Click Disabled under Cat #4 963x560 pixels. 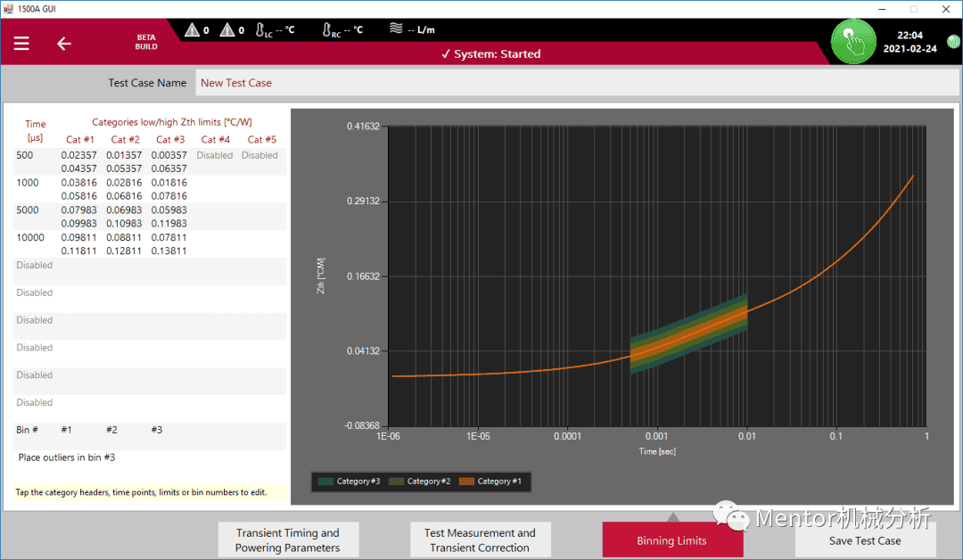215,155
